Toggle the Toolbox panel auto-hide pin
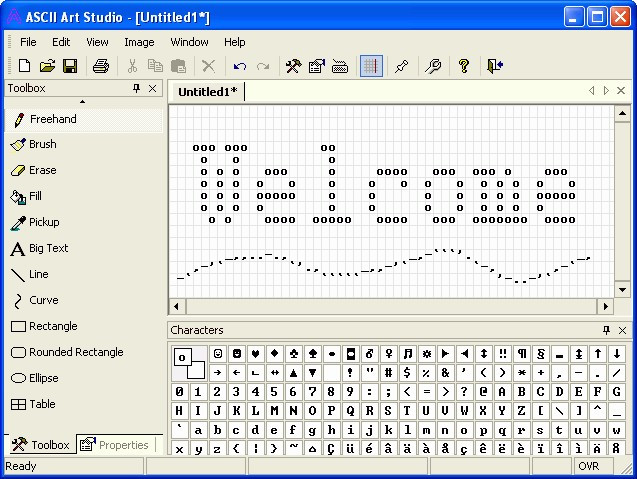 pyautogui.click(x=136, y=88)
